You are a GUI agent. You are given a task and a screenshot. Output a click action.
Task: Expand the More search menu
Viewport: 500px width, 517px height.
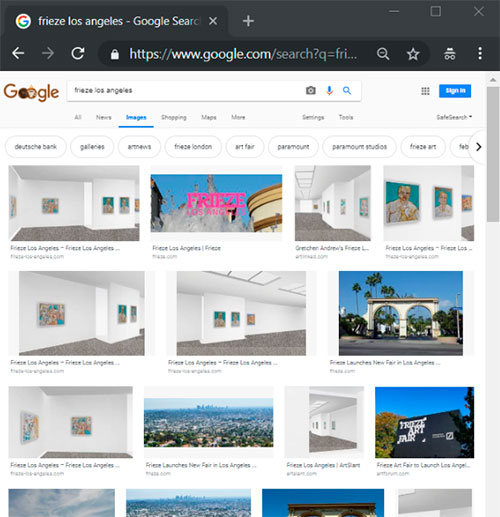click(x=238, y=117)
